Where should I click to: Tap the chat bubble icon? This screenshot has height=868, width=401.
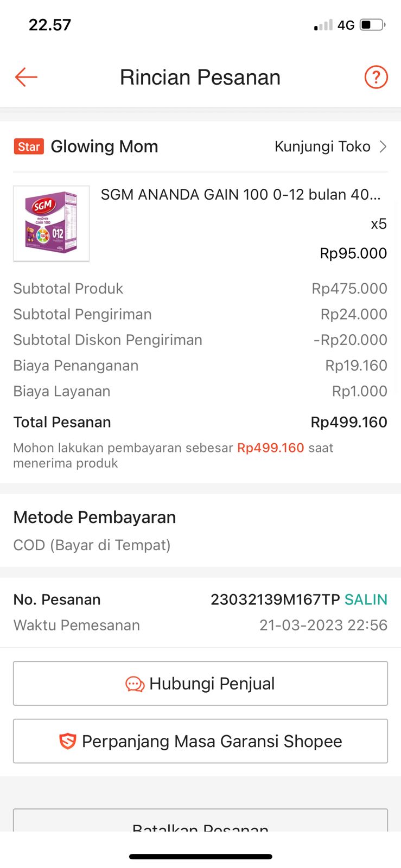135,684
